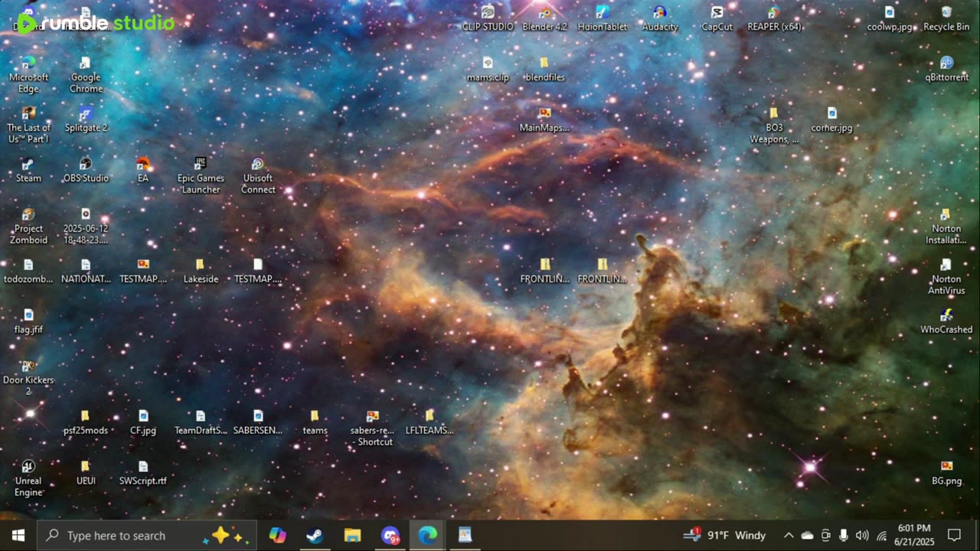Select the CF.jpg image file
Screen dimensions: 980x551
(143, 422)
